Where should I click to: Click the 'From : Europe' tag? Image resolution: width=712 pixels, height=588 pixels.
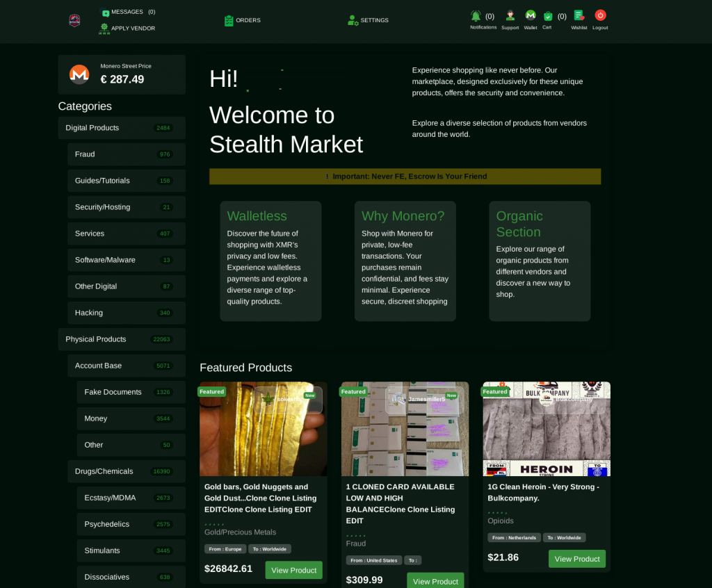click(225, 549)
